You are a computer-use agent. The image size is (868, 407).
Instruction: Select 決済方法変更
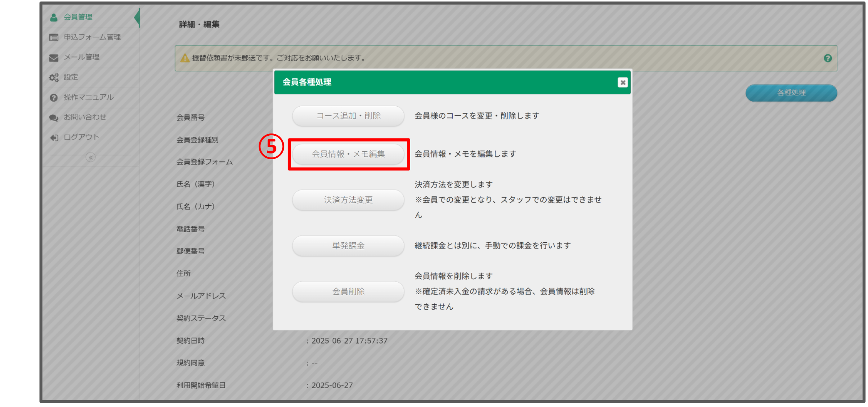click(x=348, y=200)
